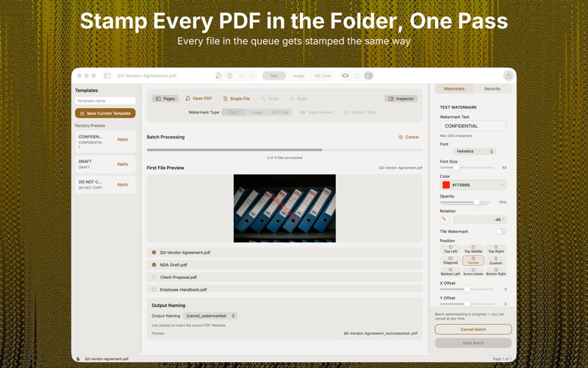The image size is (588, 368).
Task: Click Hide Preview toggle
Action: click(317, 113)
